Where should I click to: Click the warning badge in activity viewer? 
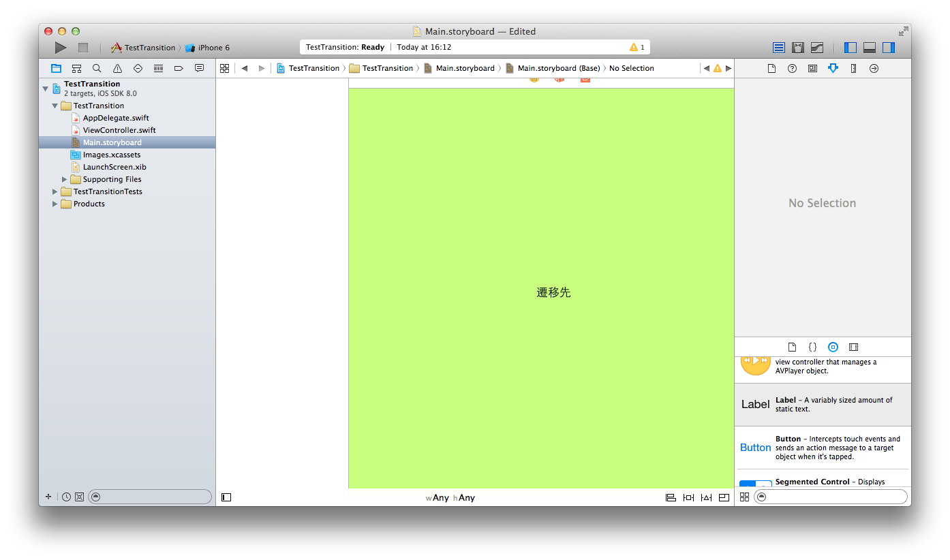pyautogui.click(x=637, y=47)
